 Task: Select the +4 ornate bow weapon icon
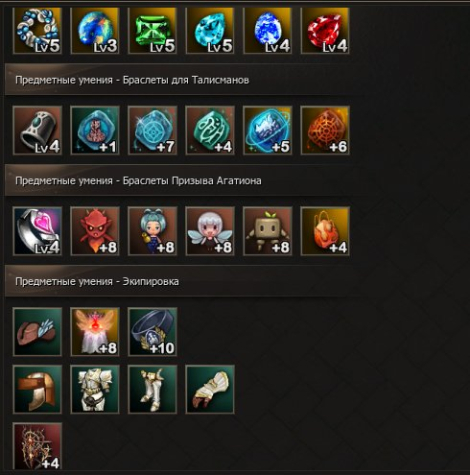(37, 447)
